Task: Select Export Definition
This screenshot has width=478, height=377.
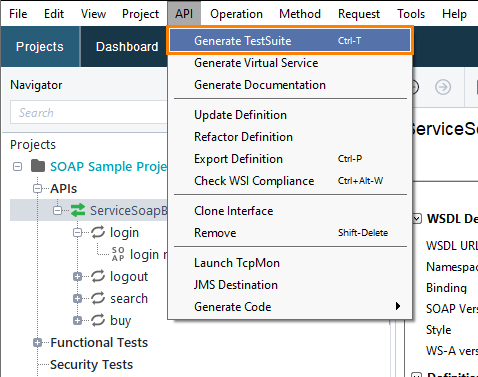Action: (290, 159)
